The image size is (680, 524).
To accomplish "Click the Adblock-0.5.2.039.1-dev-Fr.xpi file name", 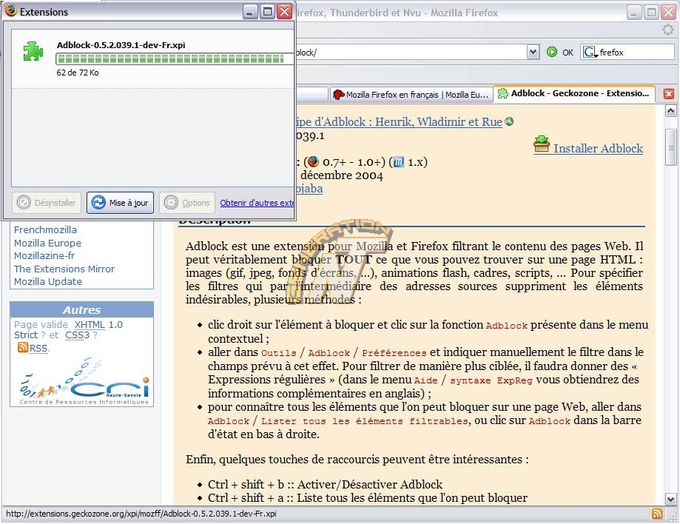I will pos(121,45).
